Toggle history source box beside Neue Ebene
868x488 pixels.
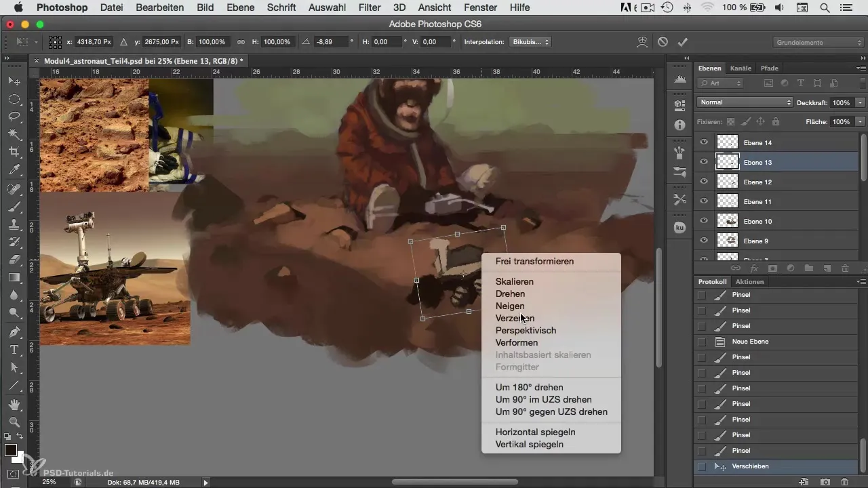tap(702, 342)
